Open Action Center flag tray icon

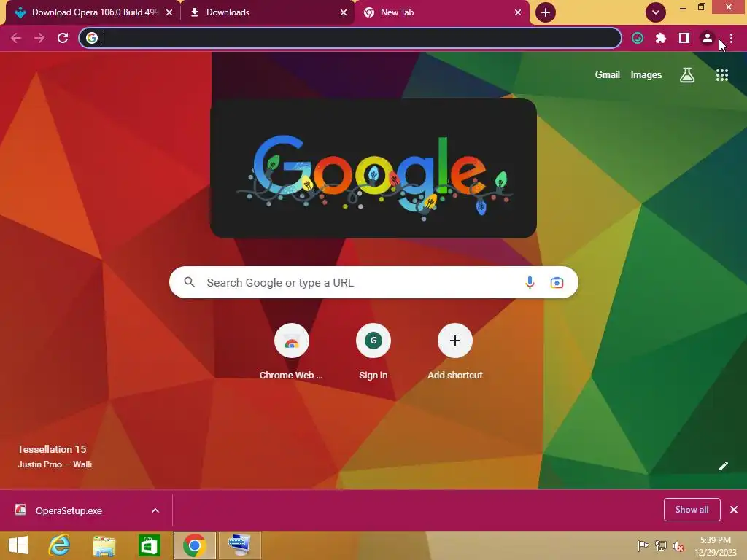(643, 545)
